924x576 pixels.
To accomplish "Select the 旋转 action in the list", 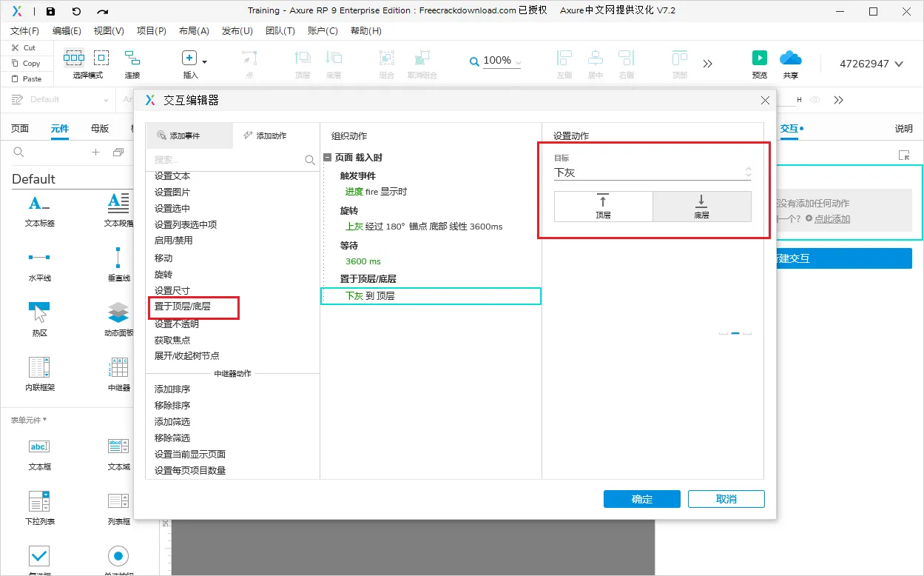I will (163, 274).
